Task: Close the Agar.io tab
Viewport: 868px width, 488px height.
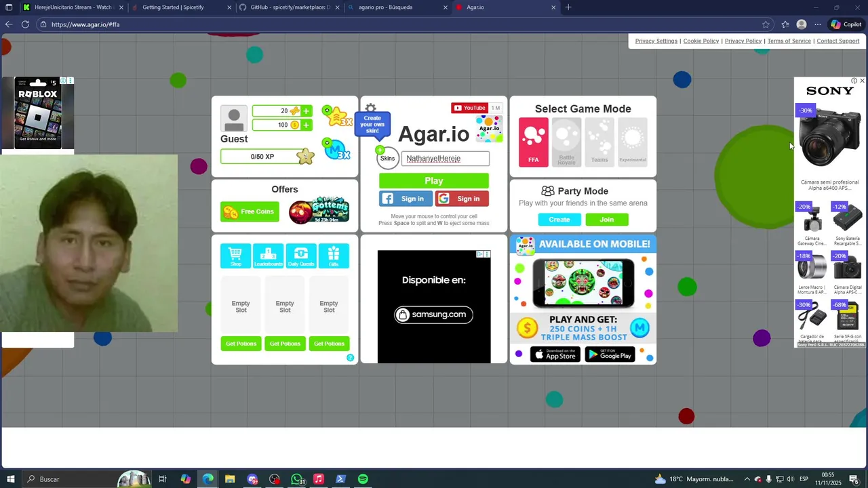Action: 553,7
